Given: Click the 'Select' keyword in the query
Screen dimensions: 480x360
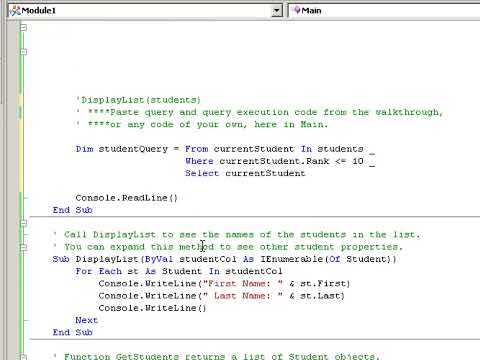Looking at the screenshot, I should pyautogui.click(x=202, y=173).
